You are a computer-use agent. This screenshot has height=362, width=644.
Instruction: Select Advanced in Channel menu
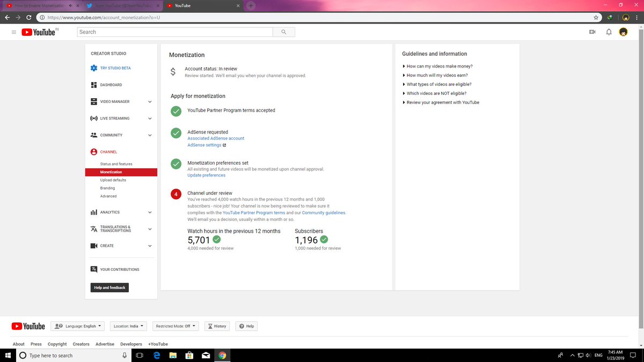pos(108,196)
